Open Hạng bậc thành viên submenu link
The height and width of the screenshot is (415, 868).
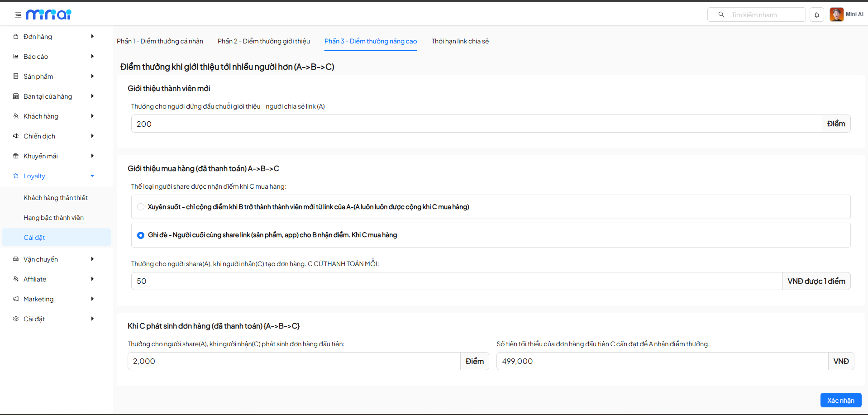tap(53, 218)
